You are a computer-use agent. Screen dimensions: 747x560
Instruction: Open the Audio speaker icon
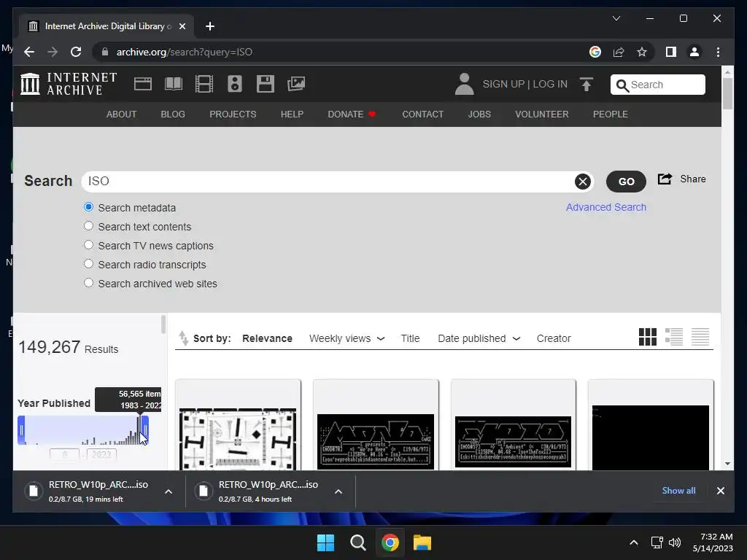point(235,84)
